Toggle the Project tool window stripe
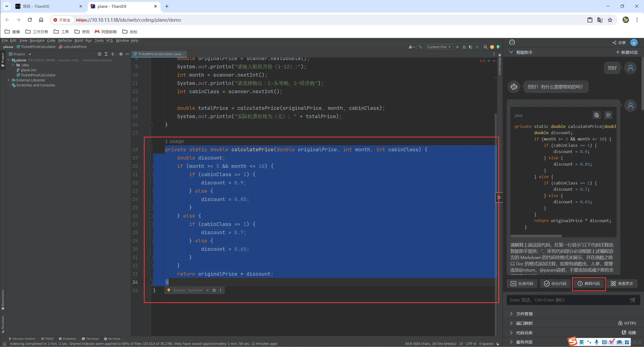Viewport: 644px width, 347px height. pos(3,60)
